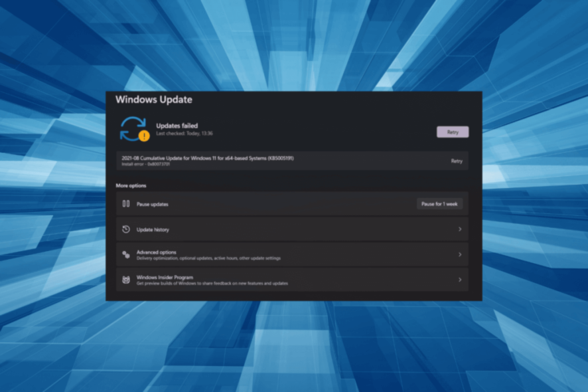Open the Update history row
Screen dimensions: 588x392
pos(292,229)
